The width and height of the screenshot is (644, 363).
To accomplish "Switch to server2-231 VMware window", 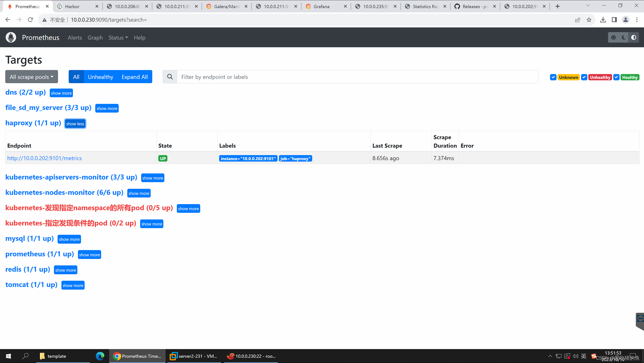I will click(194, 356).
